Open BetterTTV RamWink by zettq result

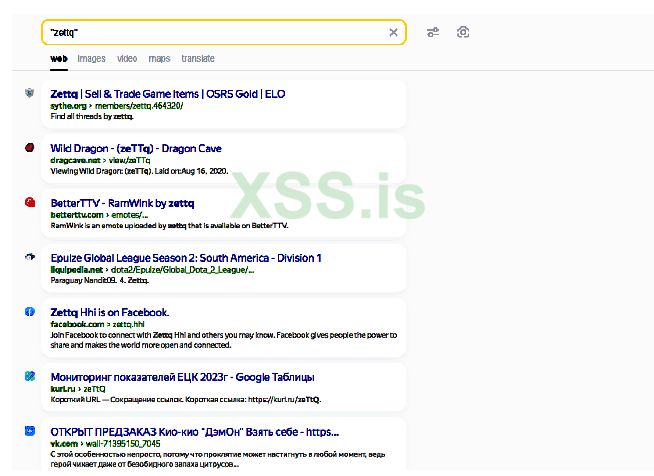click(x=122, y=203)
